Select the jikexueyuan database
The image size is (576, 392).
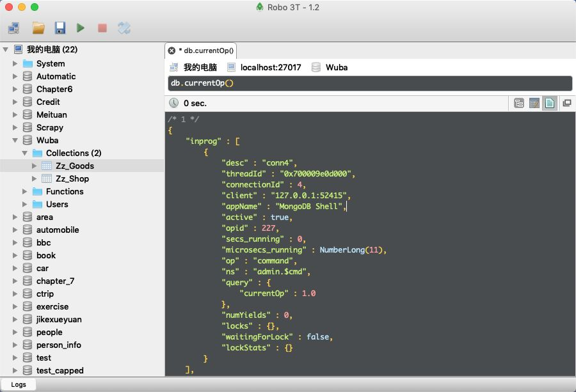pos(59,320)
